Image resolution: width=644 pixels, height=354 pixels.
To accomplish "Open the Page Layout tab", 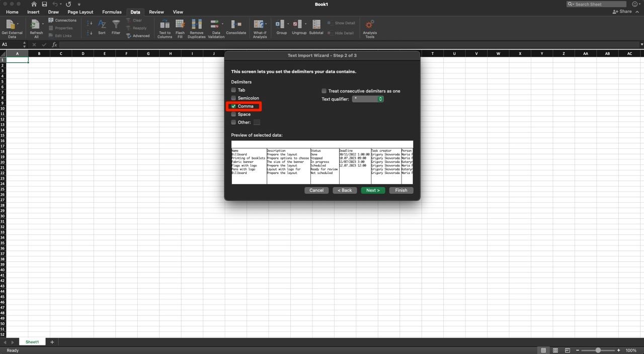I will coord(80,12).
